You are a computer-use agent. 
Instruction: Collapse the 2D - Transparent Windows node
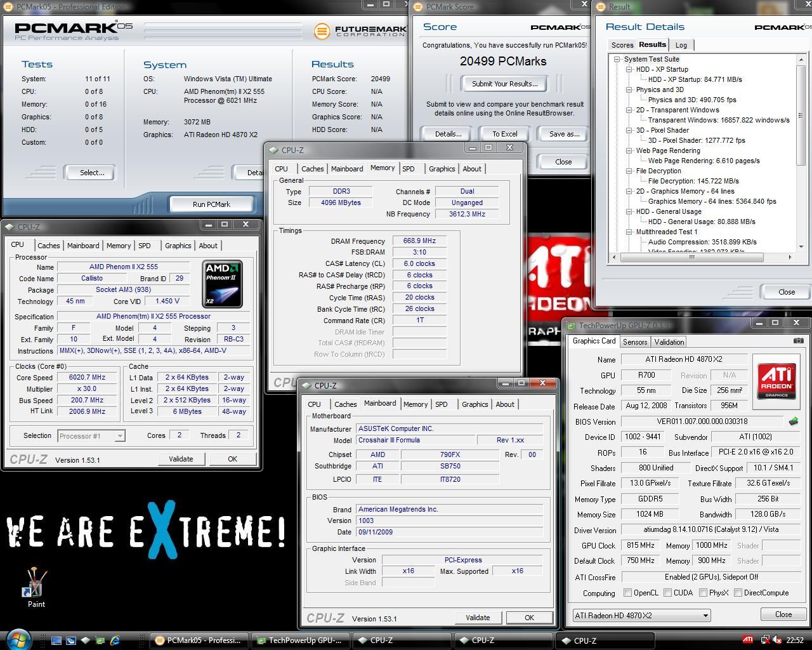coord(629,110)
